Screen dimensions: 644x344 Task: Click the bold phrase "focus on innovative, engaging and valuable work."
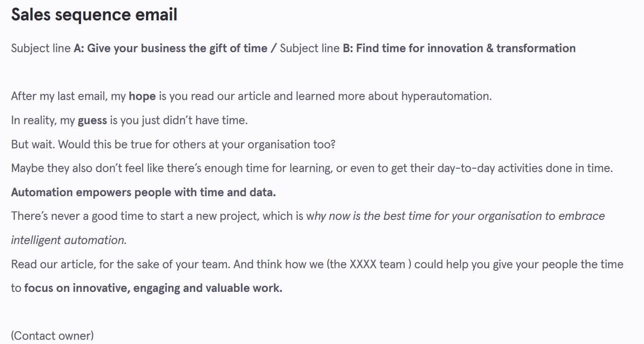tap(153, 288)
